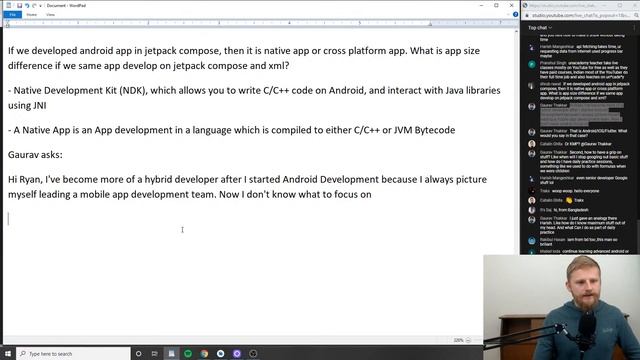The image size is (640, 360).
Task: Open the Customize Quick Access Toolbar dropdown
Action: [x=40, y=6]
